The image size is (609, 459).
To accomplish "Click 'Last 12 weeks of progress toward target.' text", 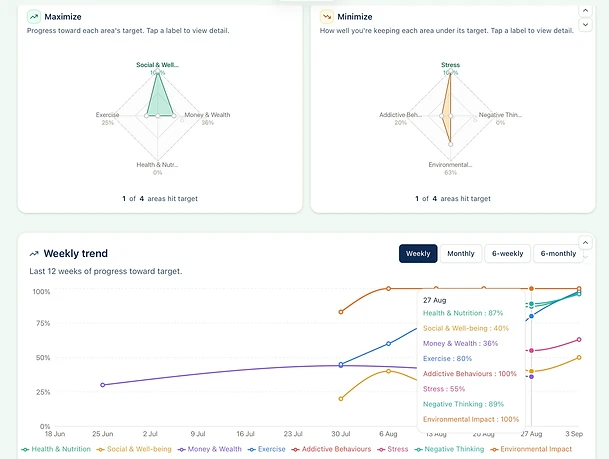I will point(106,271).
